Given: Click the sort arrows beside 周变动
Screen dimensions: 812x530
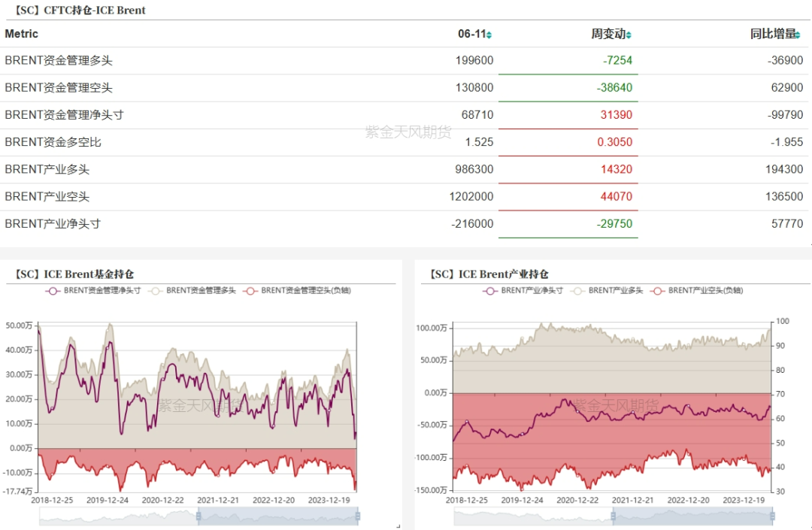Looking at the screenshot, I should [629, 35].
